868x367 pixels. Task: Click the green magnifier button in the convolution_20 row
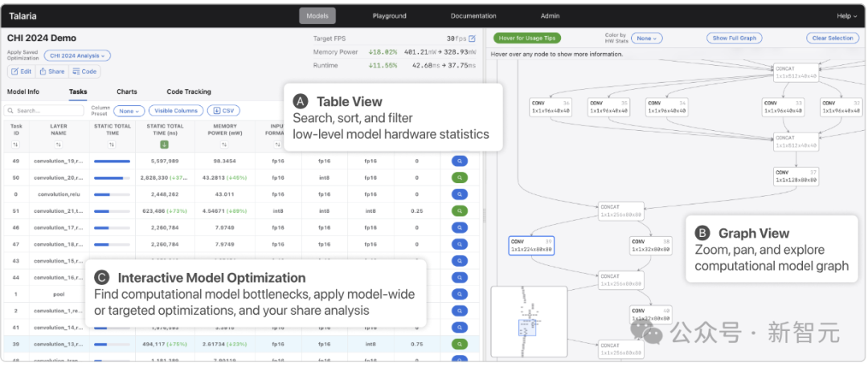click(460, 177)
